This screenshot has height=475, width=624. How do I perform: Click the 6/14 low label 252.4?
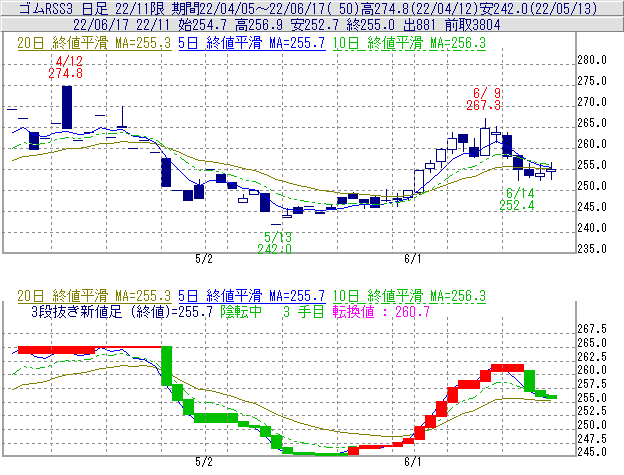point(517,206)
